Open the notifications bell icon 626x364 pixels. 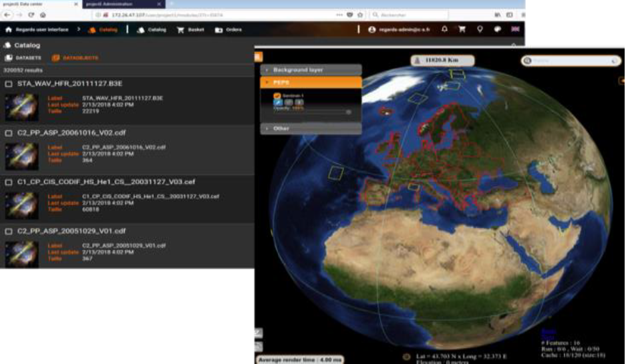pyautogui.click(x=445, y=29)
